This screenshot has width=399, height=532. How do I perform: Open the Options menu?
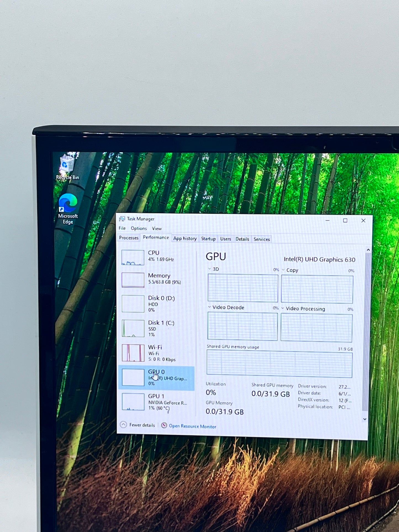tap(139, 228)
